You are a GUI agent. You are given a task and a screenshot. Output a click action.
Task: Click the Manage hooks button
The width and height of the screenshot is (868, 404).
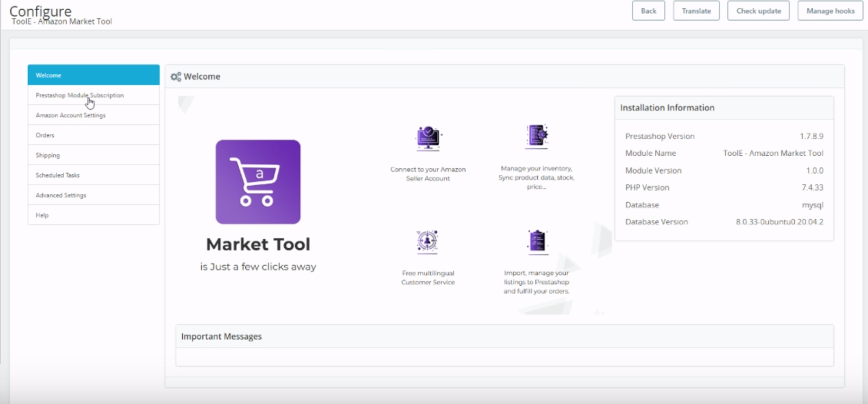(x=830, y=11)
